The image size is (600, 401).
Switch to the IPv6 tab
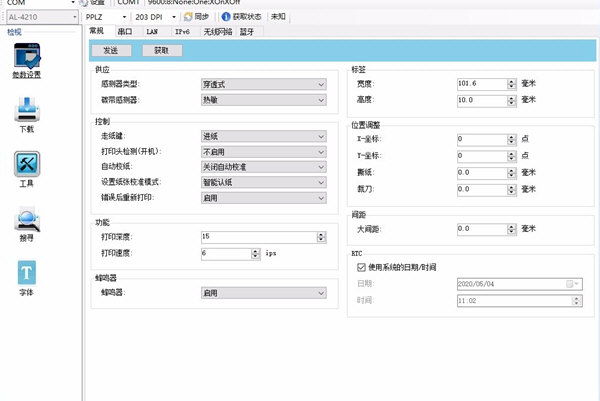(x=182, y=32)
